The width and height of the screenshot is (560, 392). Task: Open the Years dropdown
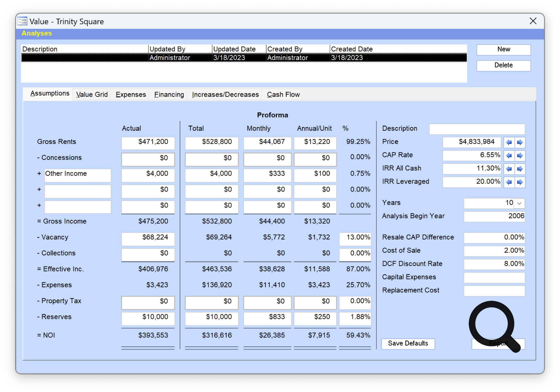(x=519, y=203)
